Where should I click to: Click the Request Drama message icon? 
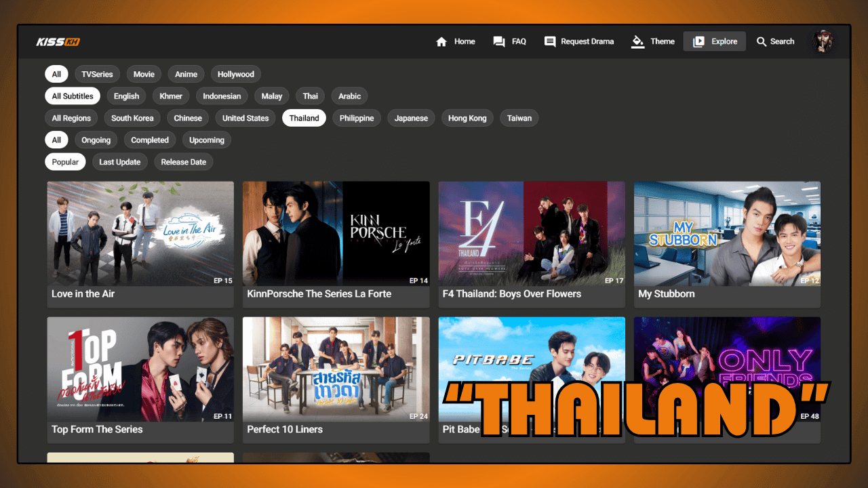[550, 42]
